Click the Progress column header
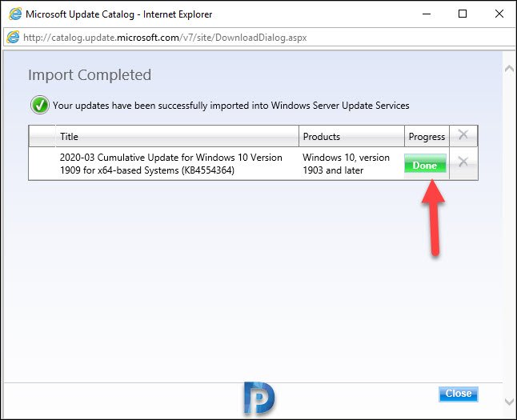The height and width of the screenshot is (420, 517). [427, 137]
